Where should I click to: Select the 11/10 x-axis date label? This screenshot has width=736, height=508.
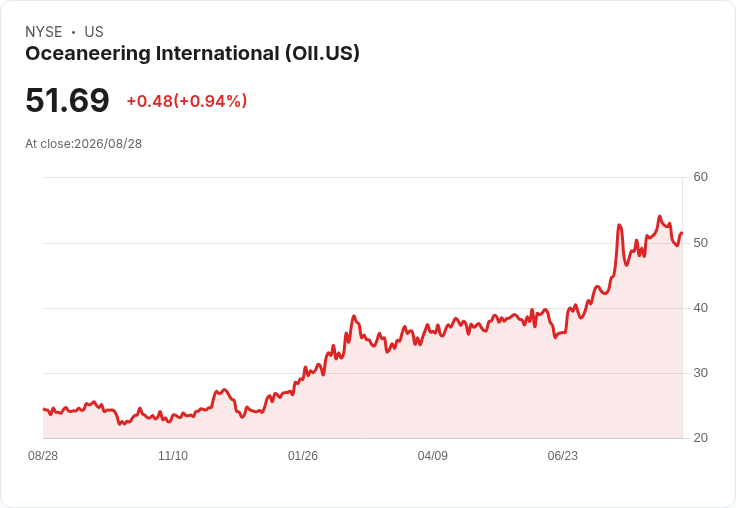pos(173,456)
